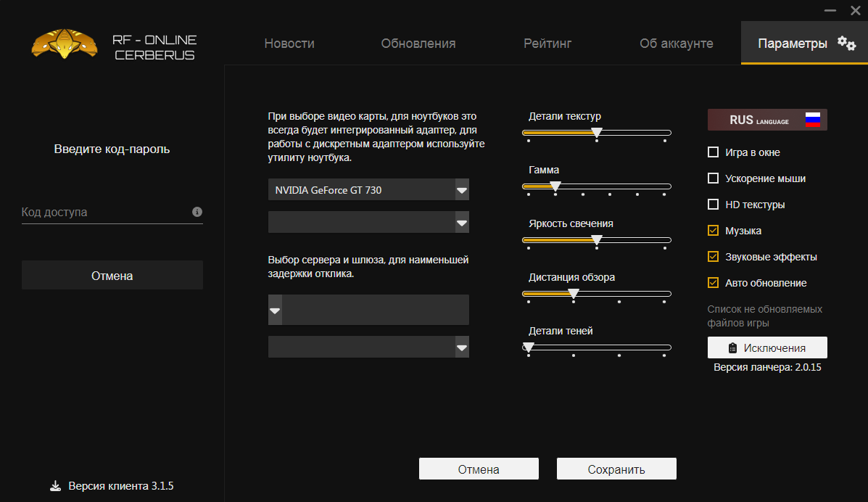Open the Рейтинг tab
The height and width of the screenshot is (502, 868).
(x=547, y=44)
